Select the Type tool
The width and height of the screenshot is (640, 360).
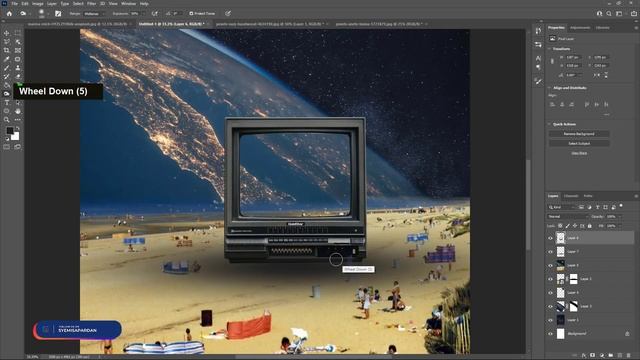coord(7,102)
